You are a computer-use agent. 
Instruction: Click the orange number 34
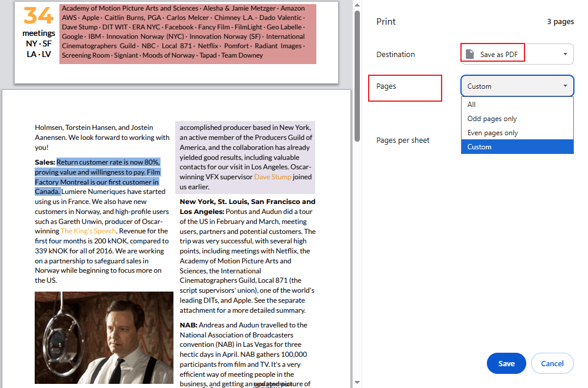(38, 16)
